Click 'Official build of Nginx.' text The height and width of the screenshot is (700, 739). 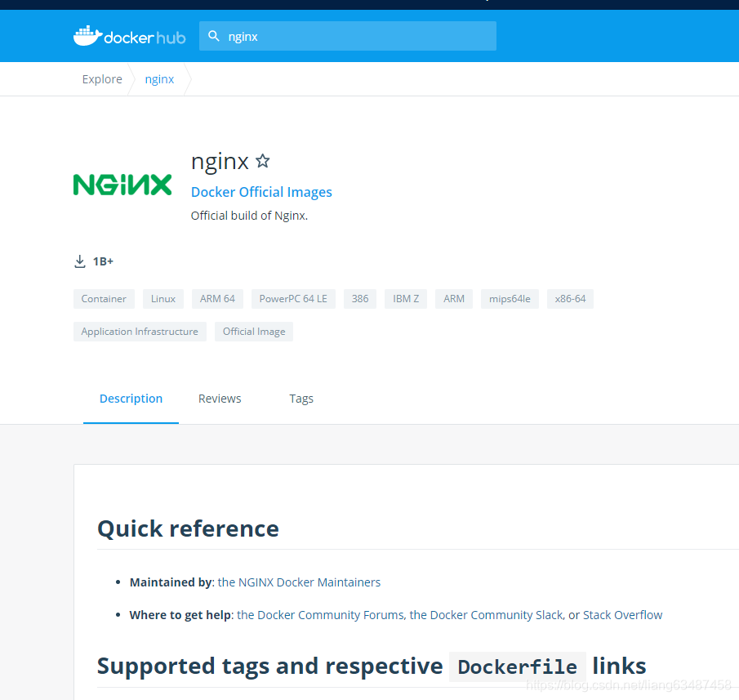(x=249, y=216)
